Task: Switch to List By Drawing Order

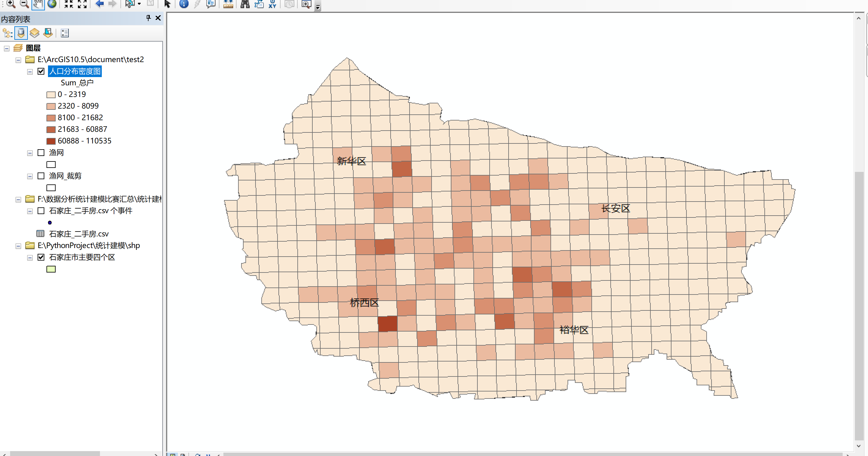Action: pos(7,33)
